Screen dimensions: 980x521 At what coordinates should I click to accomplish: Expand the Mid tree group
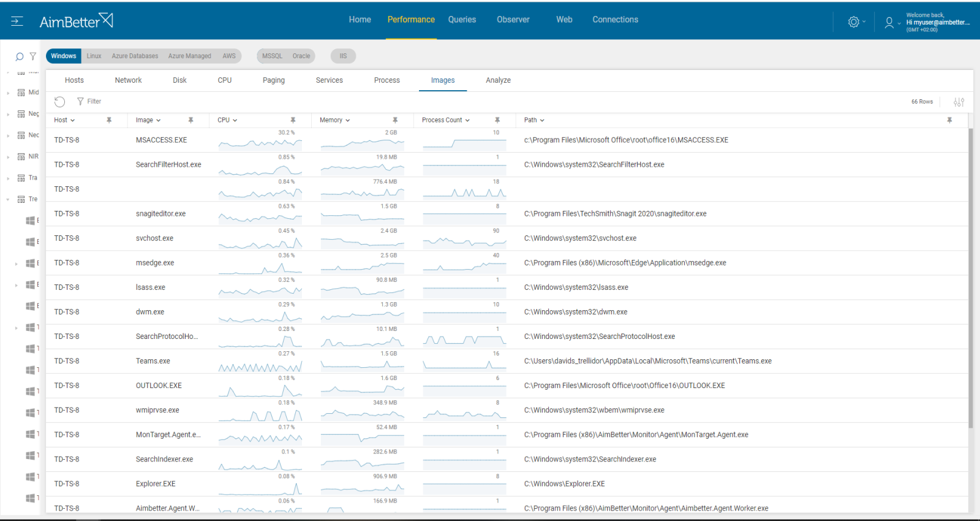click(x=8, y=93)
